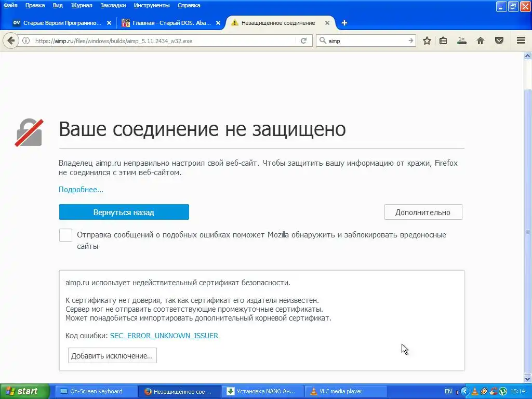Open the Правка menu
Screen dimensions: 532x399
click(x=35, y=5)
